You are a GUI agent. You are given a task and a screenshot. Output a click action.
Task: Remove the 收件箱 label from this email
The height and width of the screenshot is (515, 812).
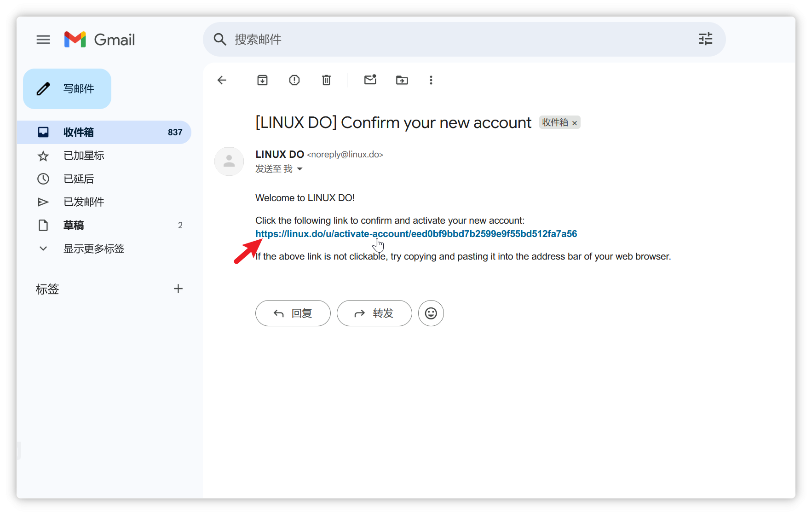[x=575, y=122]
